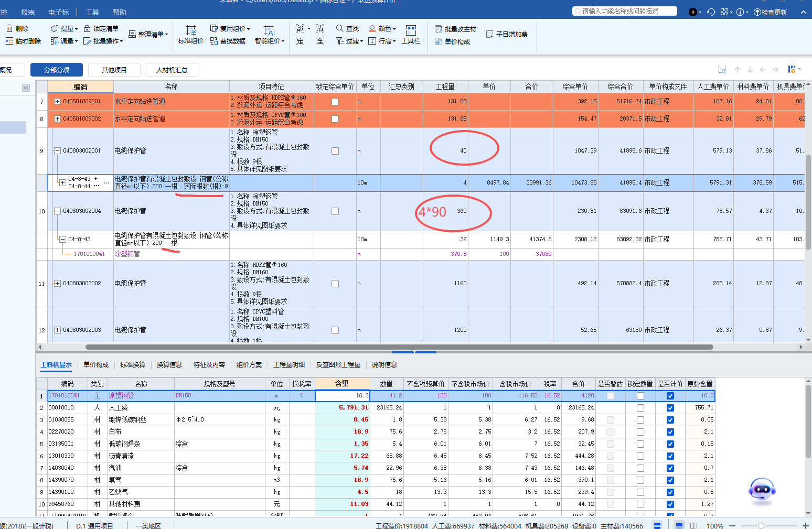Click the 子目增加费 add fee icon
Image resolution: width=812 pixels, height=529 pixels.
click(490, 34)
